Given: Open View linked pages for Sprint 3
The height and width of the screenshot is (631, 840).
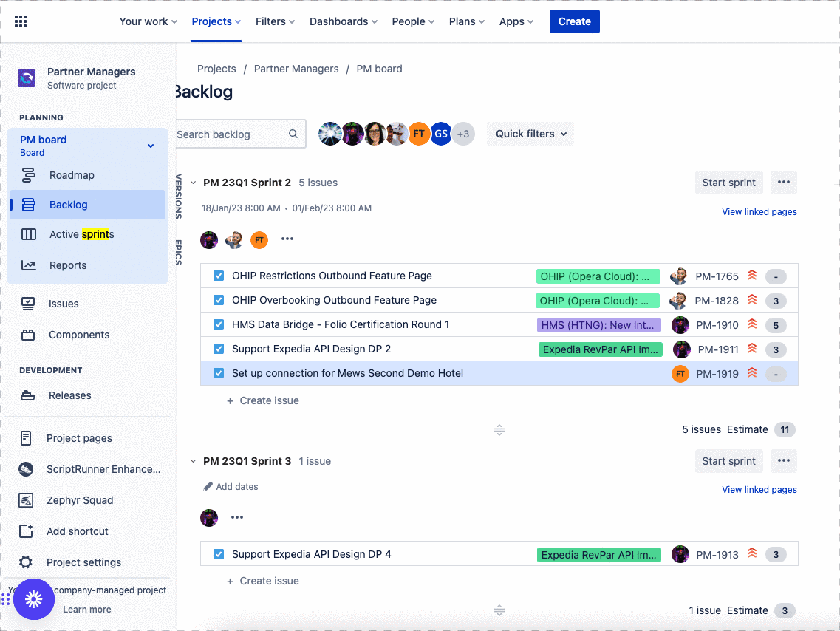Looking at the screenshot, I should click(759, 490).
